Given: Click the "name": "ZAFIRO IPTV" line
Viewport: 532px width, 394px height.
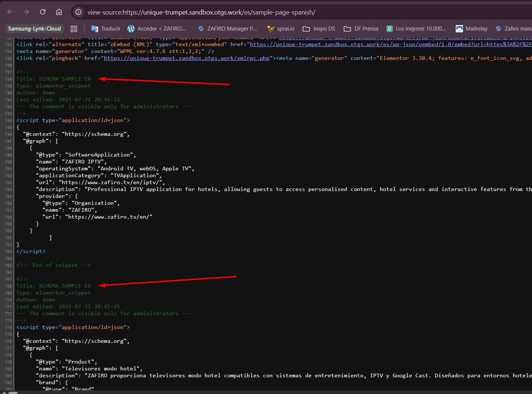Looking at the screenshot, I should (72, 162).
